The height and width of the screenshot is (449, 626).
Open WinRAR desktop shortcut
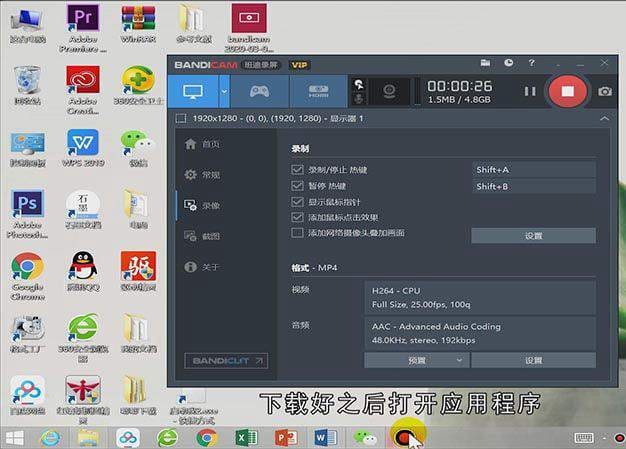[138, 24]
